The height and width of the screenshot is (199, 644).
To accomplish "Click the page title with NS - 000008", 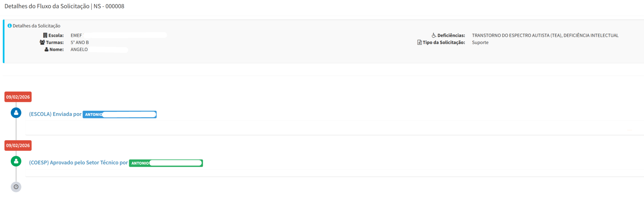I will tap(64, 7).
